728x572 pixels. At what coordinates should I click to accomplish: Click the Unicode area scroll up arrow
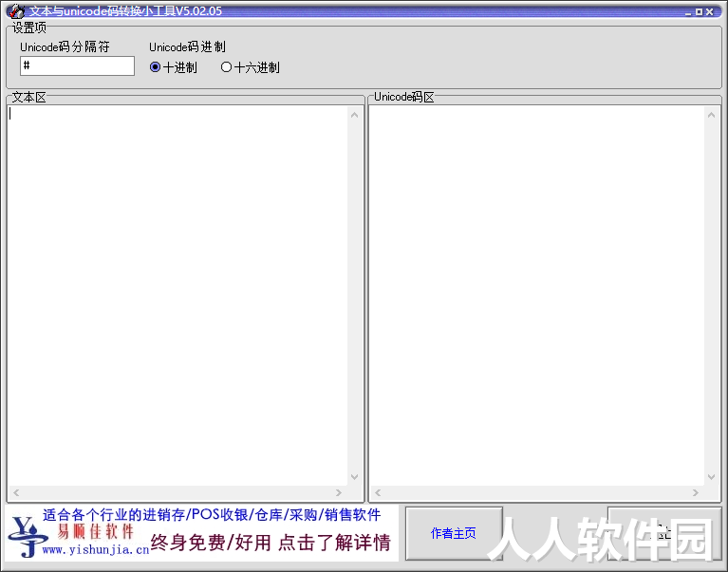711,115
